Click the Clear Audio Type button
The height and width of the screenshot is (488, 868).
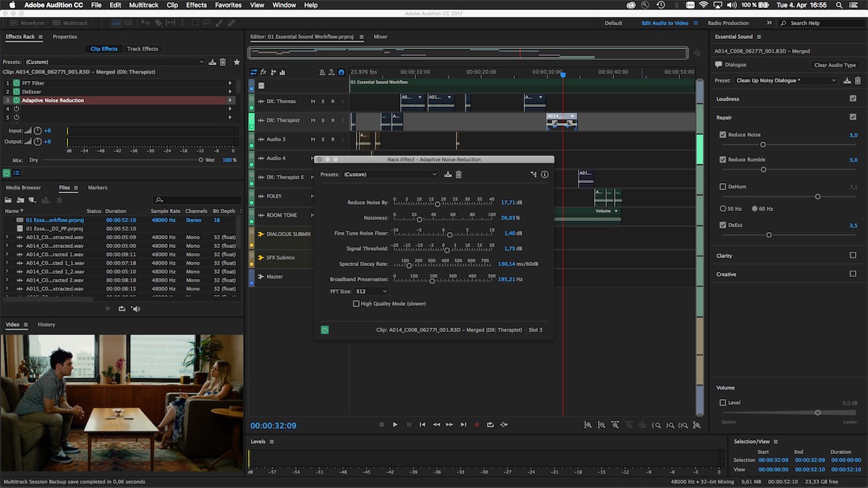click(834, 65)
